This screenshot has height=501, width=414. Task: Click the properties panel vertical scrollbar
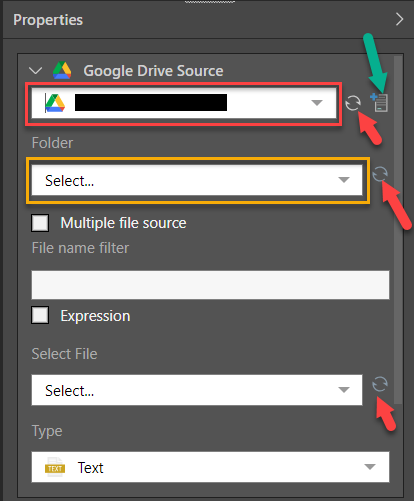pos(398,230)
